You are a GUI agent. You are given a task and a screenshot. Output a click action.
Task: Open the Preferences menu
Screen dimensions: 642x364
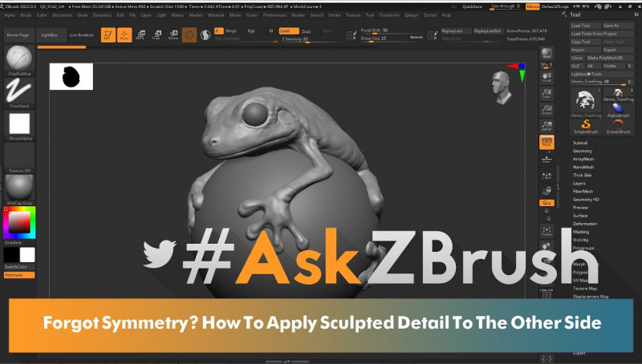click(274, 15)
